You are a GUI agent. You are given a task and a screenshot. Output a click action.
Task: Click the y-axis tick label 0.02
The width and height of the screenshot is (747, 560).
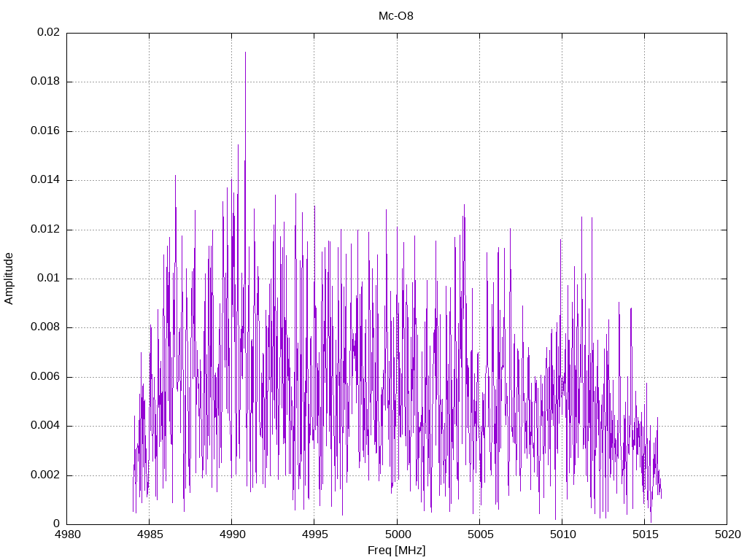coord(49,32)
